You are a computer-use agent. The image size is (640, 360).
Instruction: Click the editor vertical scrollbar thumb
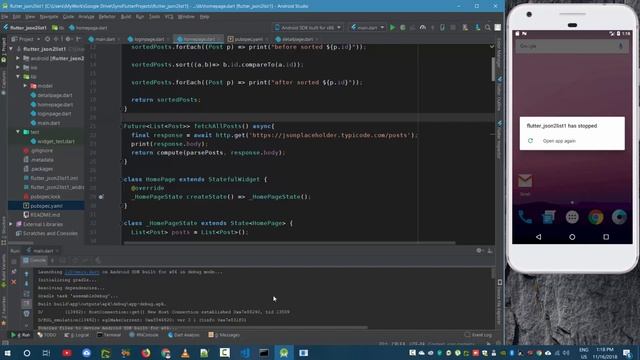pos(493,69)
